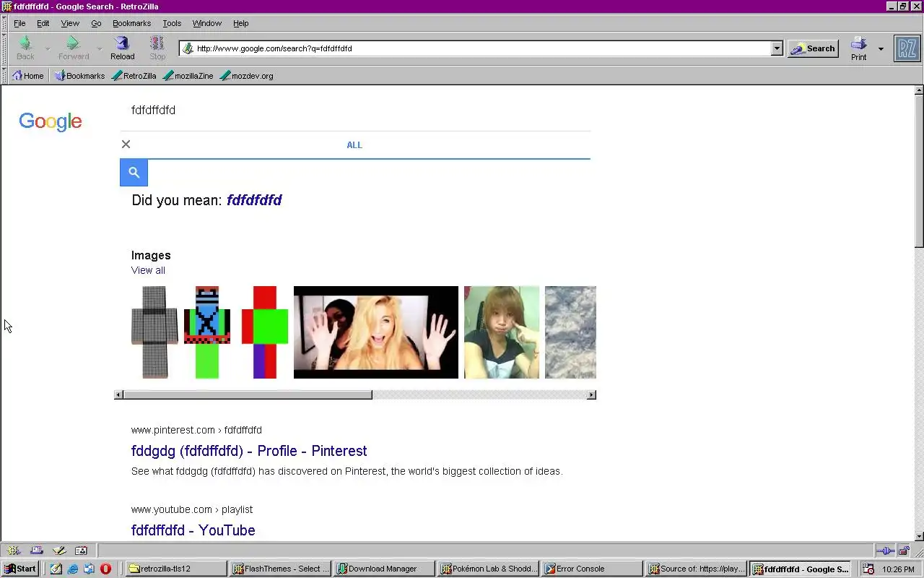Select the ALL results tab

pyautogui.click(x=354, y=145)
